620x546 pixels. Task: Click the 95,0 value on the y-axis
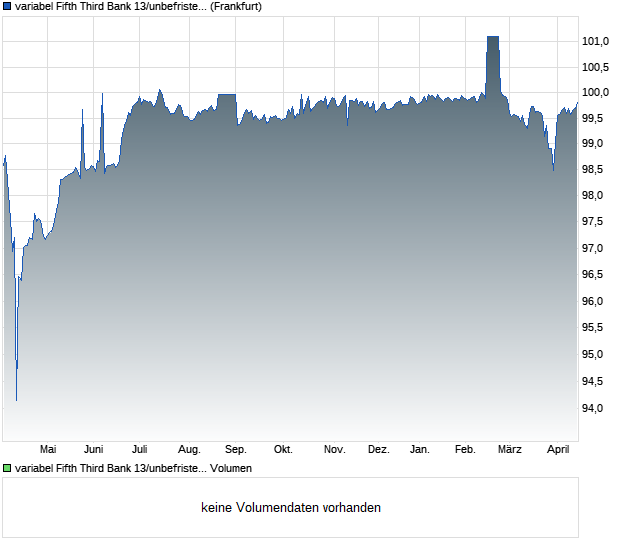[592, 354]
